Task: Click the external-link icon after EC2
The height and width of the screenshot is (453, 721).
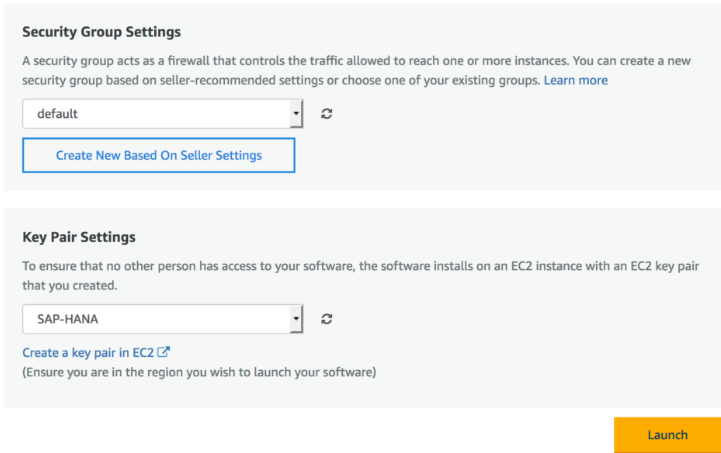Action: tap(163, 352)
